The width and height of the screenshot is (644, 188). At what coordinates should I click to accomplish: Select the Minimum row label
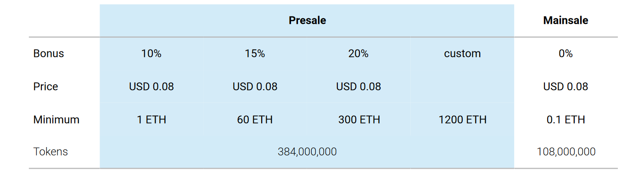tap(56, 120)
